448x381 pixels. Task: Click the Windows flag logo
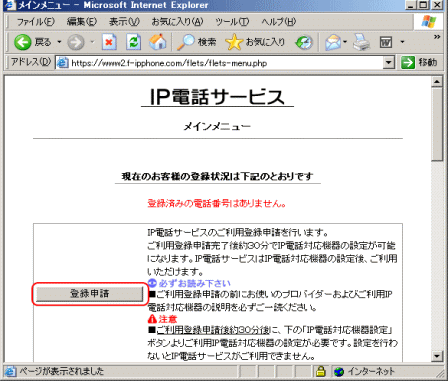[429, 22]
